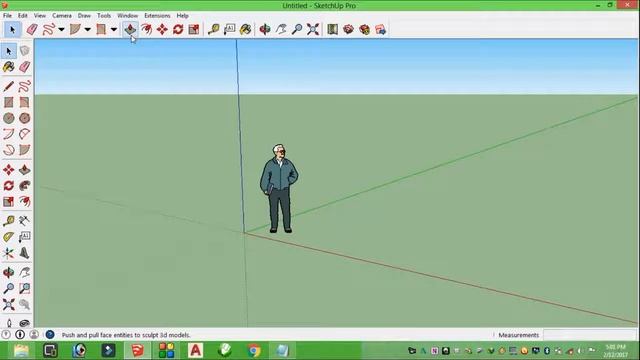
Task: Pick Zoom magnifier in Getting Started toolbar
Action: tap(297, 29)
